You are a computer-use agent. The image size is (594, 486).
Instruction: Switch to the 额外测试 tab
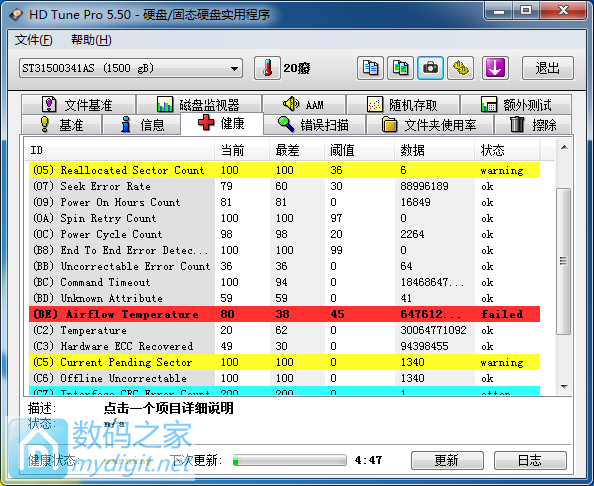(x=516, y=105)
